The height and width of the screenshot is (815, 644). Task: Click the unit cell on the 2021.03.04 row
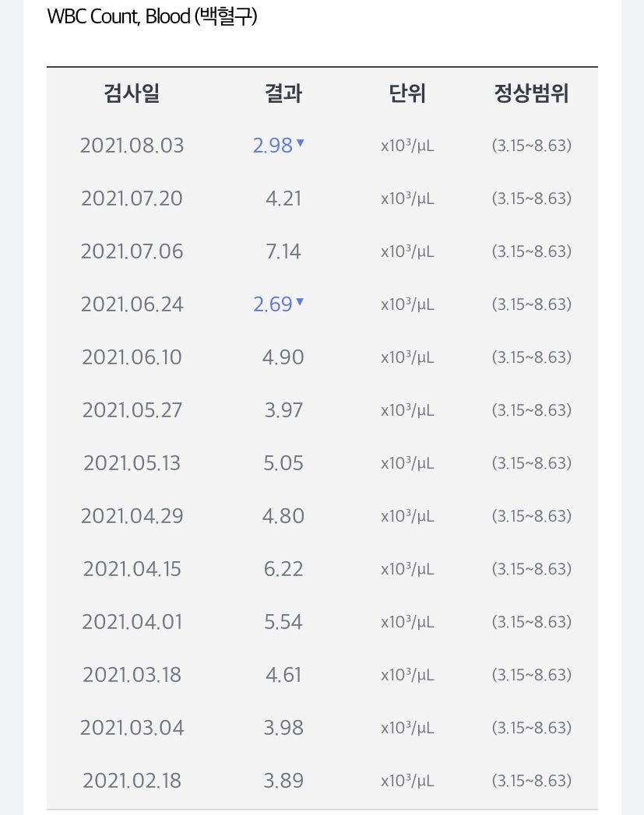[407, 728]
